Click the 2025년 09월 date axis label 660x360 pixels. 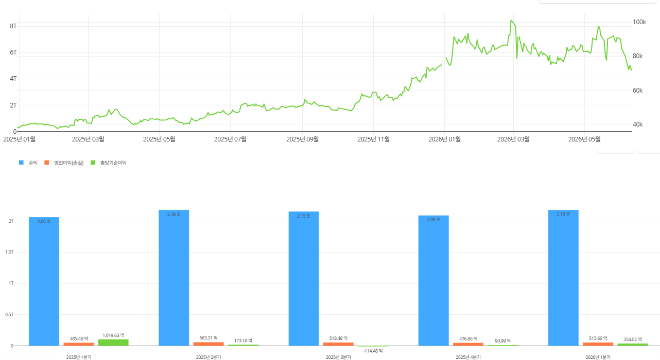(303, 139)
